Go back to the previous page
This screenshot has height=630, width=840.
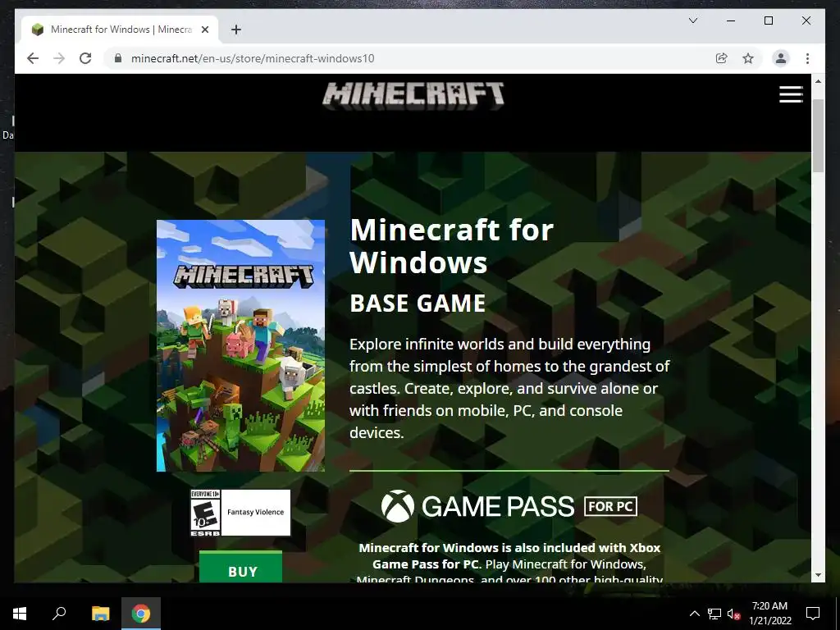(33, 58)
